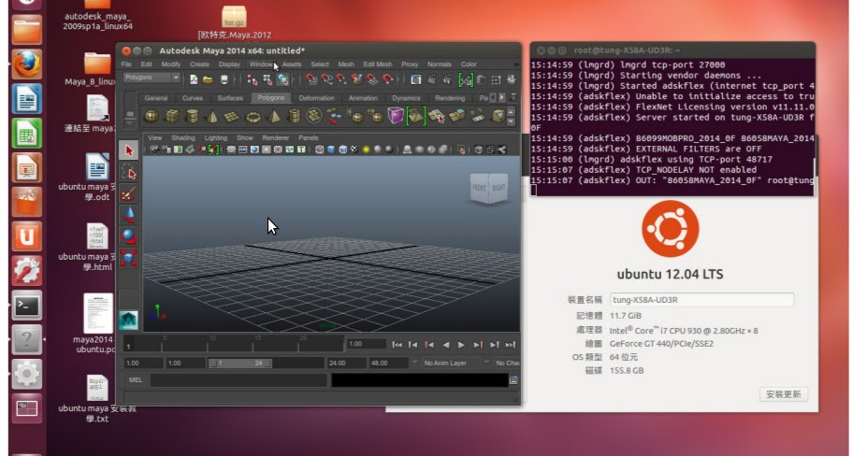Click the Save Scene icon in the Maya status line
Screen dimensions: 868x456
point(224,80)
